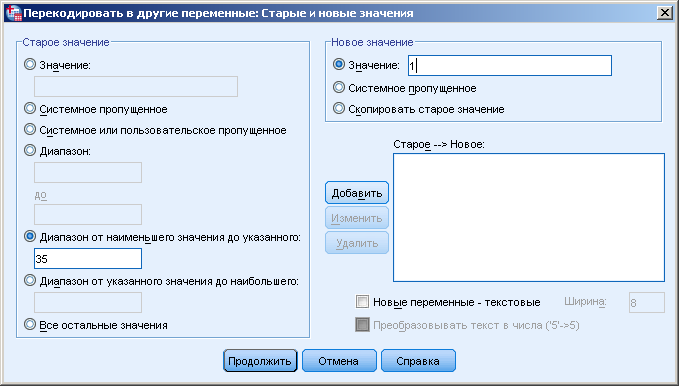Enable 'Новые переменные - текстовые' checkbox
679x386 pixels.
[x=362, y=302]
